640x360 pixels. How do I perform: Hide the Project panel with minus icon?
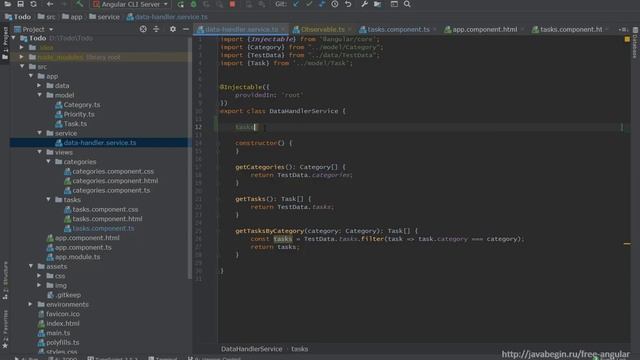coord(186,29)
